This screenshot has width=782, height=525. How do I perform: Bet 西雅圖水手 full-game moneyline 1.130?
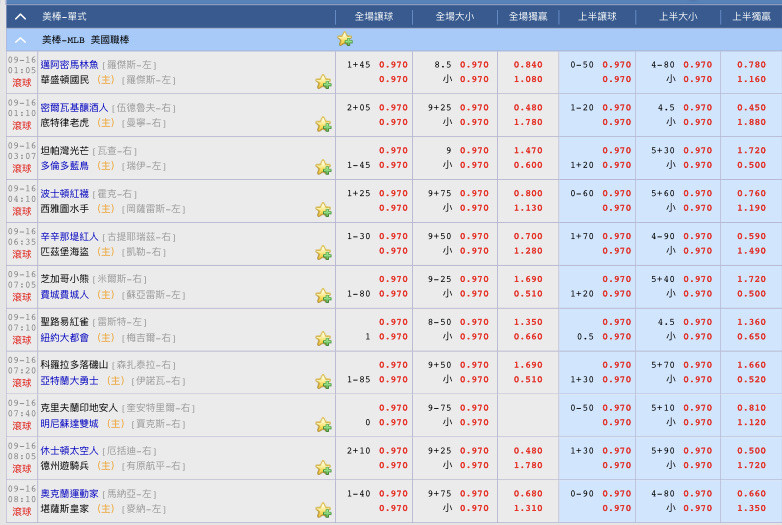[x=528, y=207]
